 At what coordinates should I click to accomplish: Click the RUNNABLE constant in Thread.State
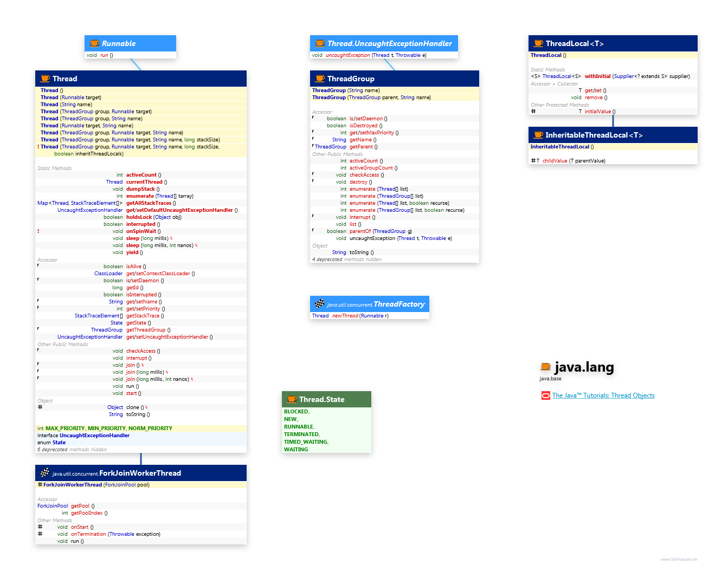tap(299, 427)
